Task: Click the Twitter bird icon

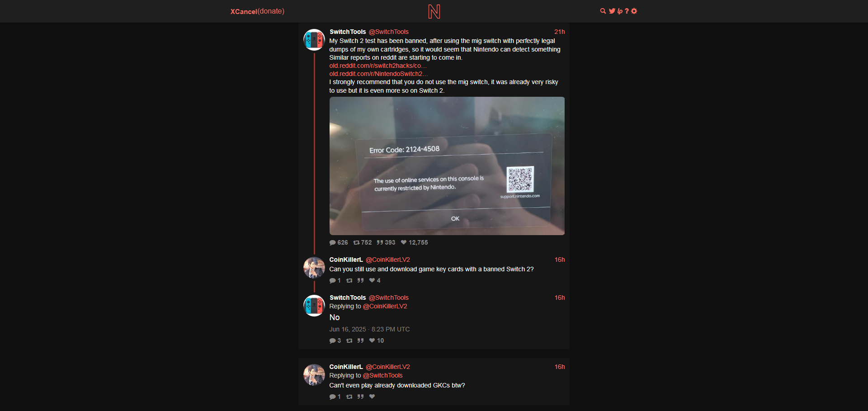Action: 612,11
